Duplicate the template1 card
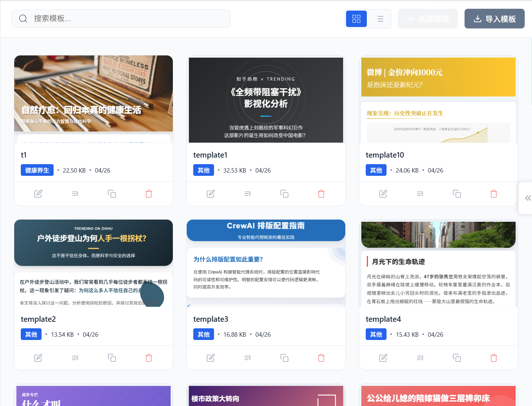The image size is (532, 406). pyautogui.click(x=284, y=194)
